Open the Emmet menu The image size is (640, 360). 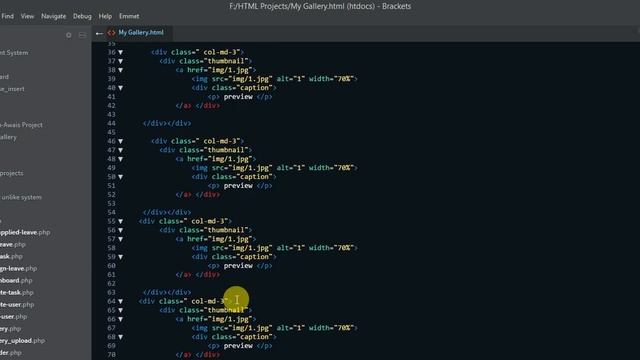click(129, 16)
